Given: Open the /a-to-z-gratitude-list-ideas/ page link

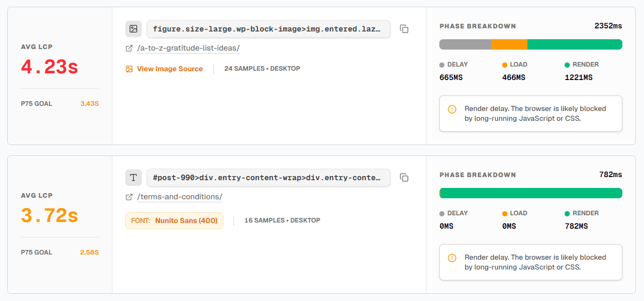Looking at the screenshot, I should pyautogui.click(x=188, y=49).
